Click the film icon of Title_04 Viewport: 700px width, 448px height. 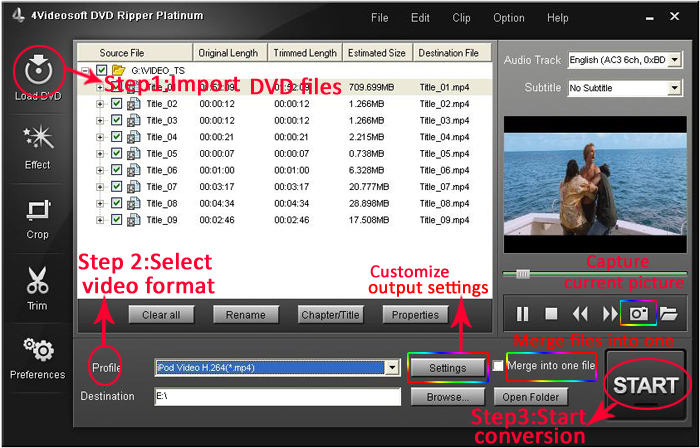tap(133, 137)
